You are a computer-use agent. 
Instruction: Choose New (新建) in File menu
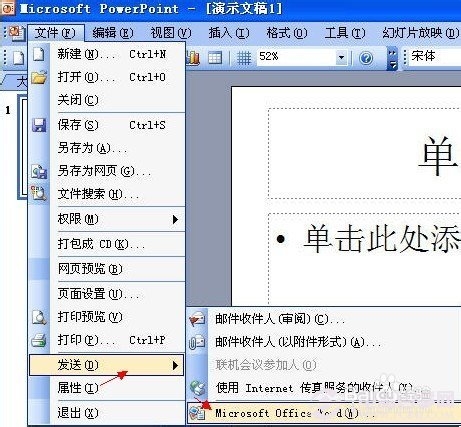(107, 54)
